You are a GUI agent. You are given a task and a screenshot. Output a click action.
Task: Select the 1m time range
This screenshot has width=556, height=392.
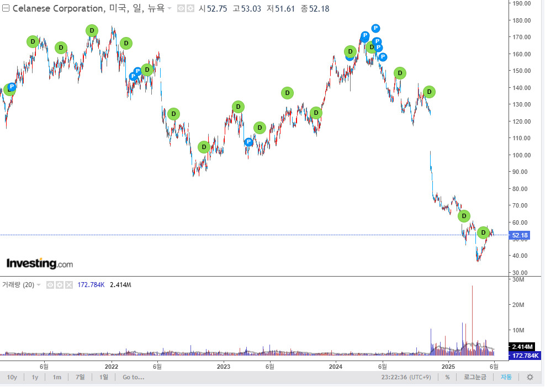click(x=57, y=377)
